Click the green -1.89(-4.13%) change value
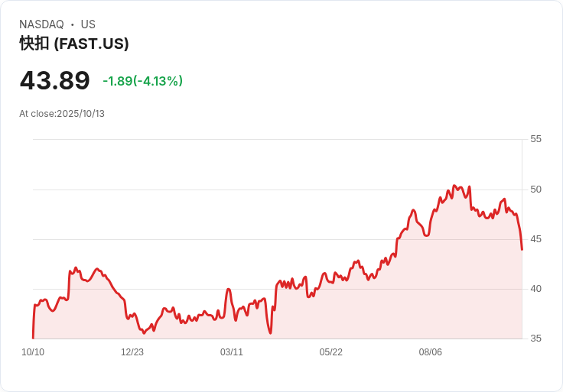The height and width of the screenshot is (392, 563). click(142, 81)
